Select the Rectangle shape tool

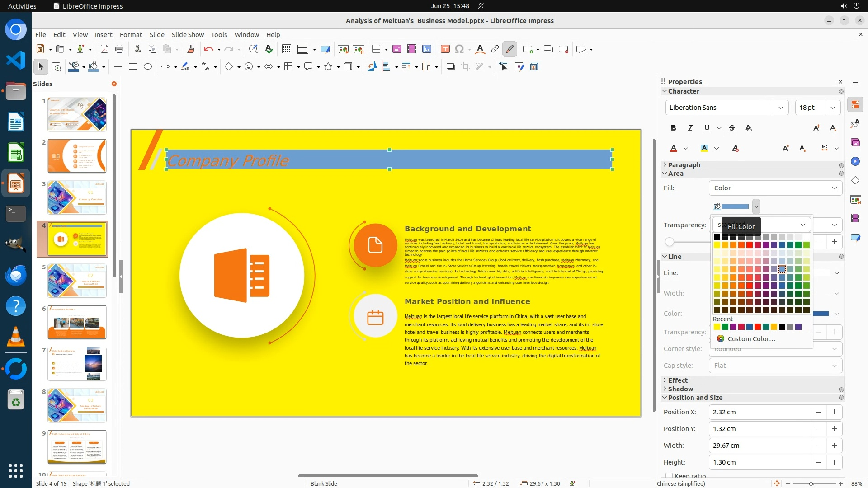point(133,67)
